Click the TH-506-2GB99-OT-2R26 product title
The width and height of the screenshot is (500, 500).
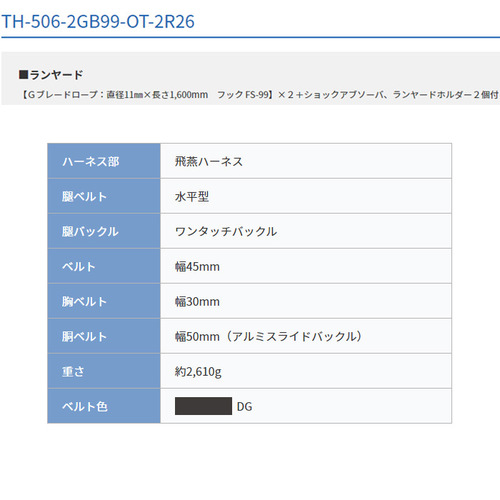pos(98,22)
